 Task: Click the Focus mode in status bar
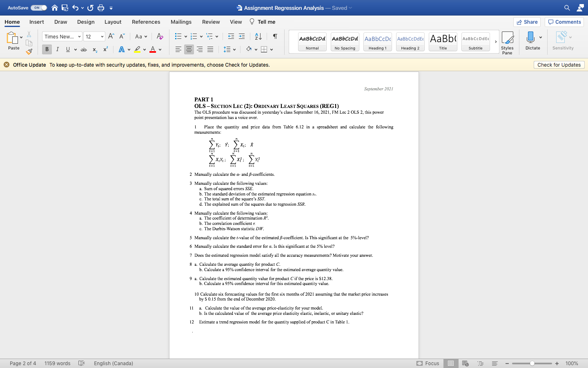pos(428,363)
